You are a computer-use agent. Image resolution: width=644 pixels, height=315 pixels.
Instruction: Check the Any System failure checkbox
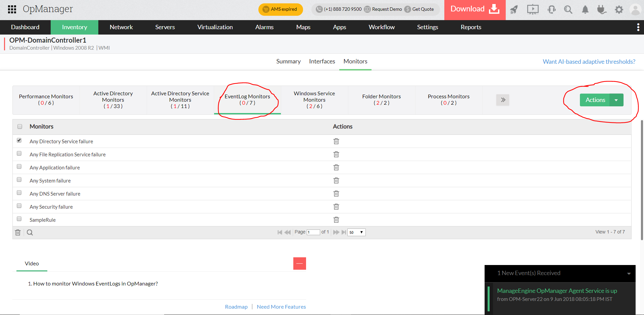[19, 179]
